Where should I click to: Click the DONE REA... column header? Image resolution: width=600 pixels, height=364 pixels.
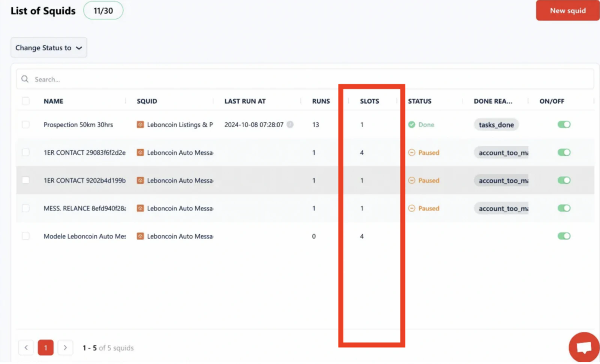pos(493,101)
